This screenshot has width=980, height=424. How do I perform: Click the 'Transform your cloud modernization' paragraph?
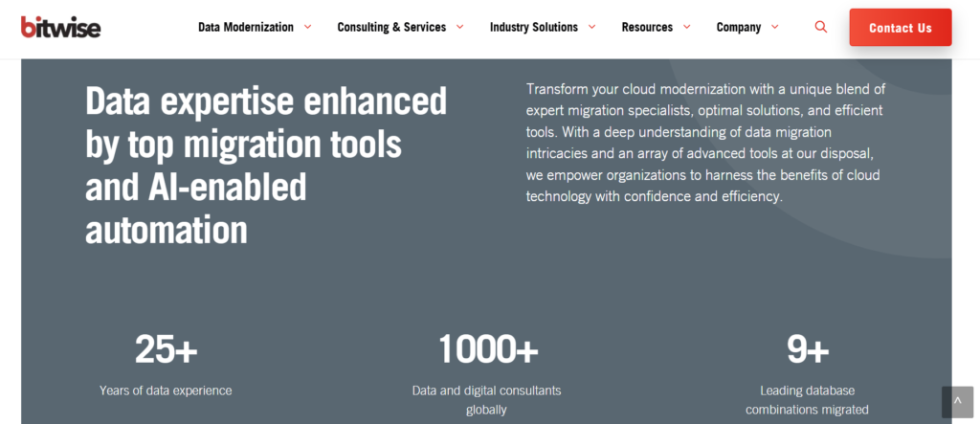705,142
